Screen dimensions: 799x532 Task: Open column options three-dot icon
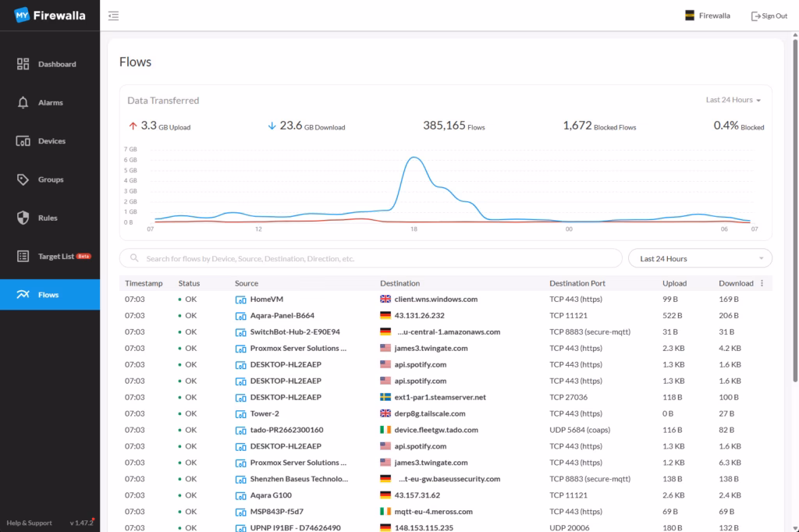[762, 283]
